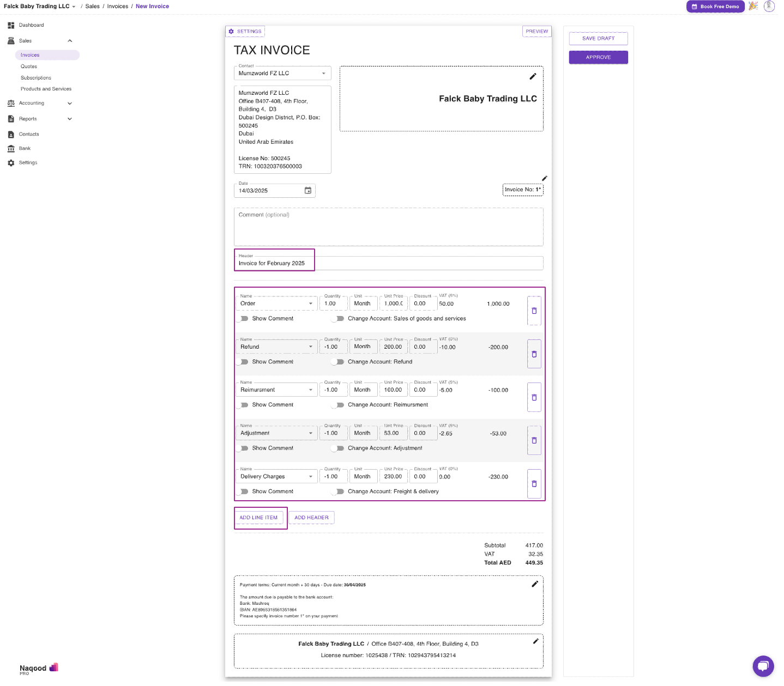
Task: Open the Contact dropdown Mumzworld FZ LLC
Action: (282, 74)
